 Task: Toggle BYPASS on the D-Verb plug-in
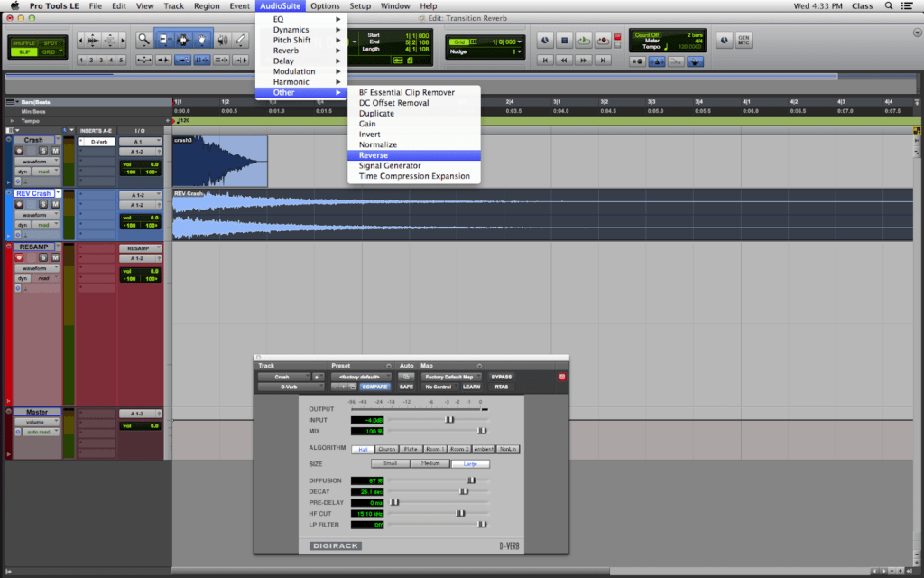tap(501, 377)
